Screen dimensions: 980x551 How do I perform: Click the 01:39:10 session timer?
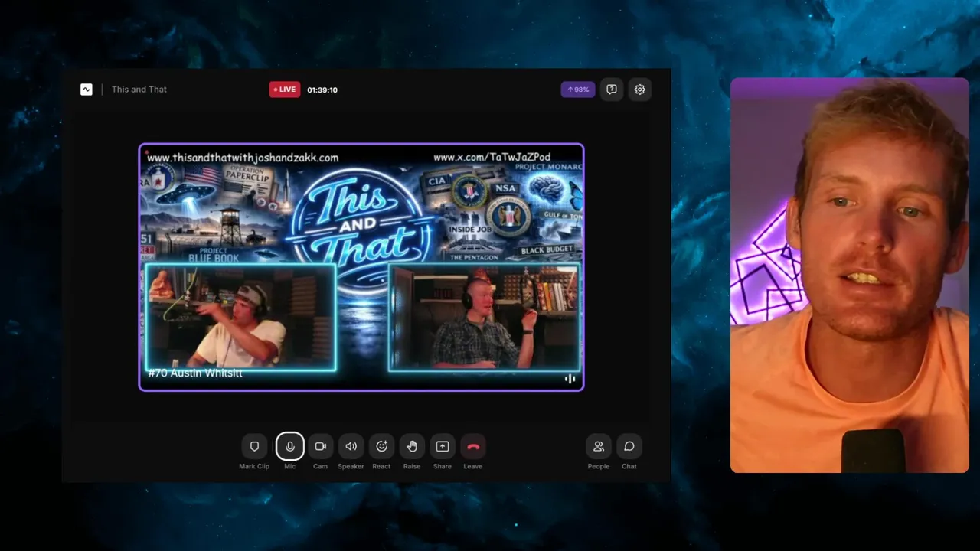coord(322,90)
